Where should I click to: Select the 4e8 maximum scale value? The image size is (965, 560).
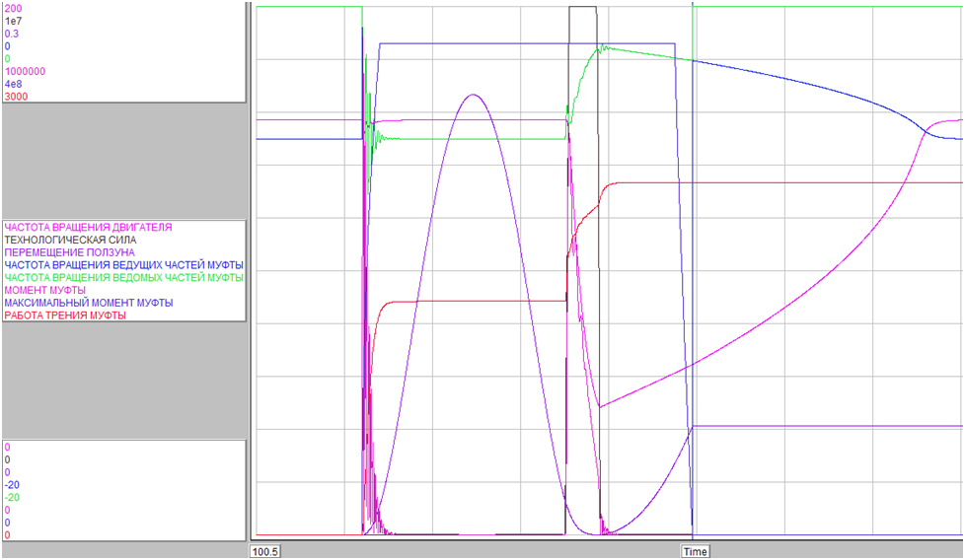[12, 85]
